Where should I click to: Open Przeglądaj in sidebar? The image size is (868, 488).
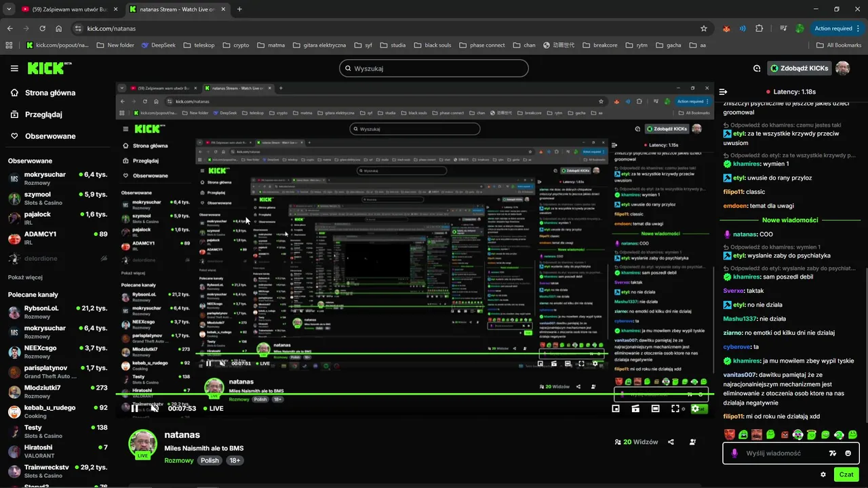37,115
